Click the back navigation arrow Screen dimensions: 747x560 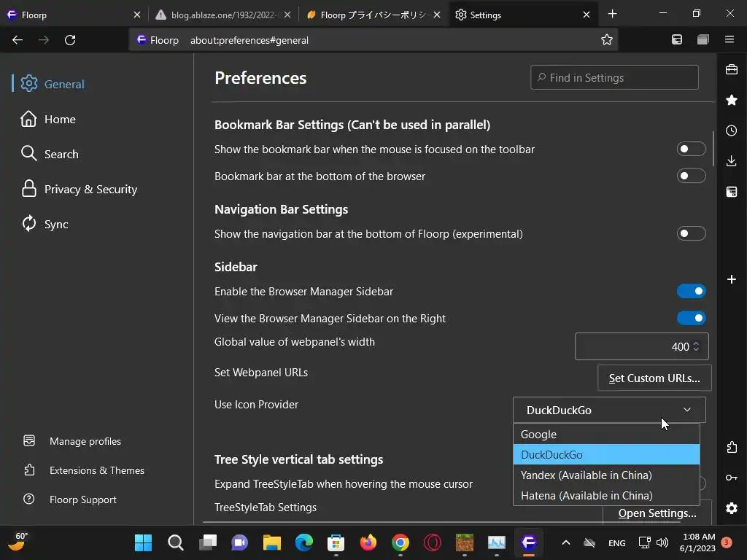[x=18, y=40]
